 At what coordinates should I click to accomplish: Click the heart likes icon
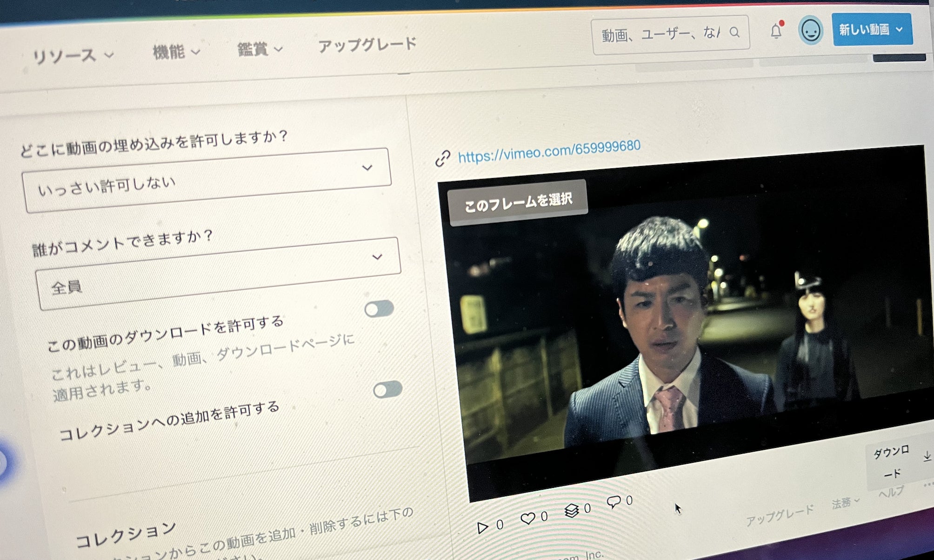click(x=527, y=518)
